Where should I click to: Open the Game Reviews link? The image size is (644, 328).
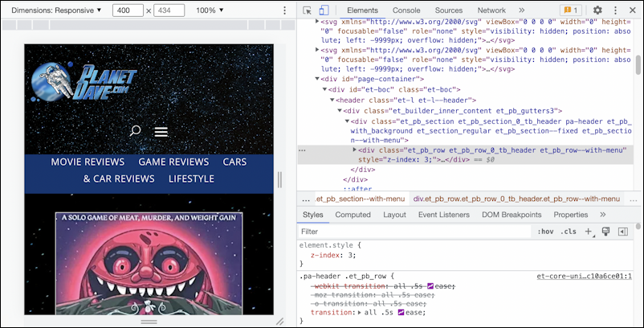tap(173, 162)
